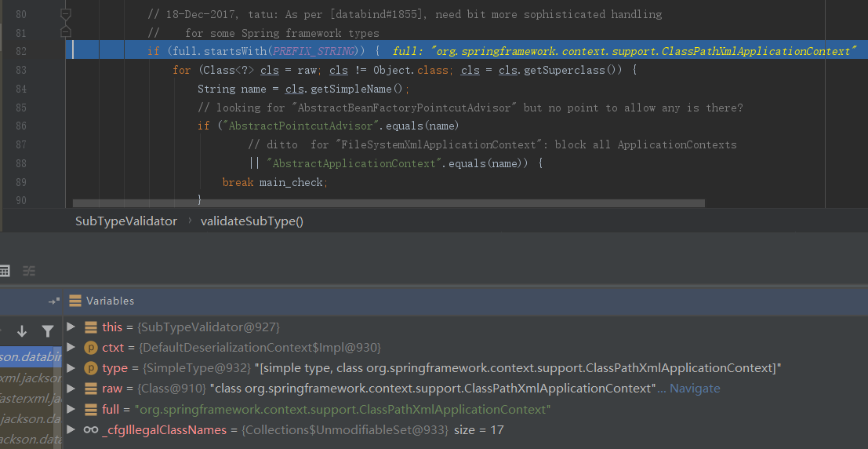
Task: Click line number 85 in the gutter
Action: tap(20, 108)
